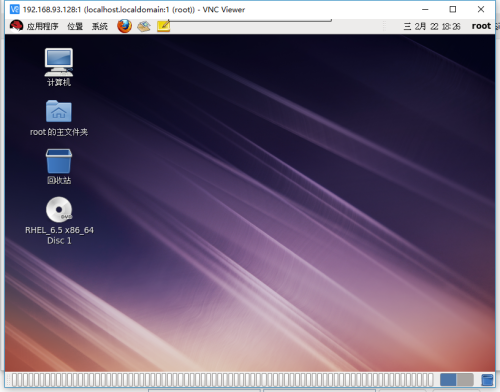Click the root user menu
This screenshot has height=392, width=500.
[481, 26]
